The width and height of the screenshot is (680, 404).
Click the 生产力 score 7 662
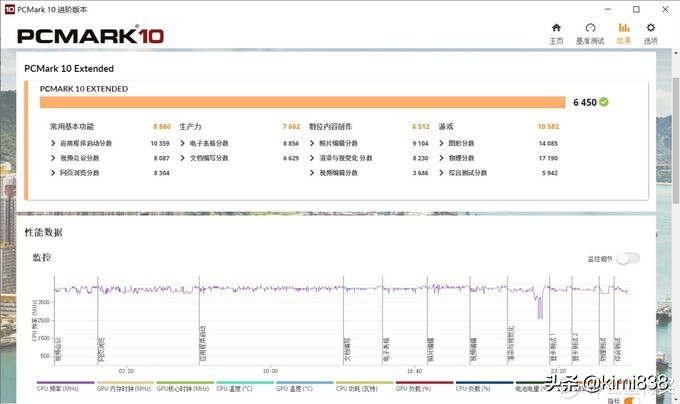point(291,127)
